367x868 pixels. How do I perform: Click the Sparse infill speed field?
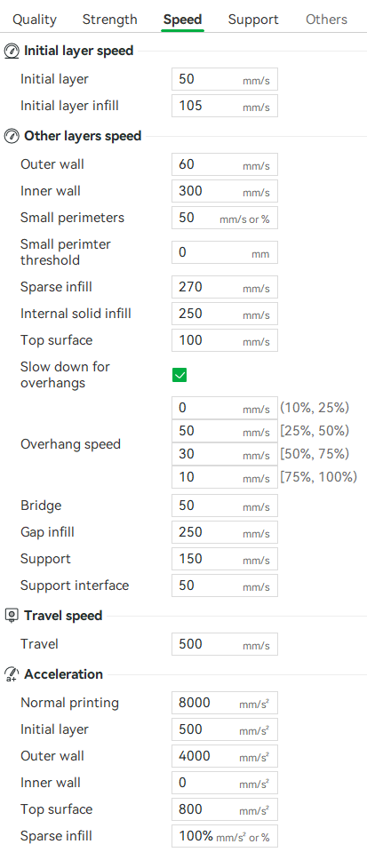(x=225, y=287)
